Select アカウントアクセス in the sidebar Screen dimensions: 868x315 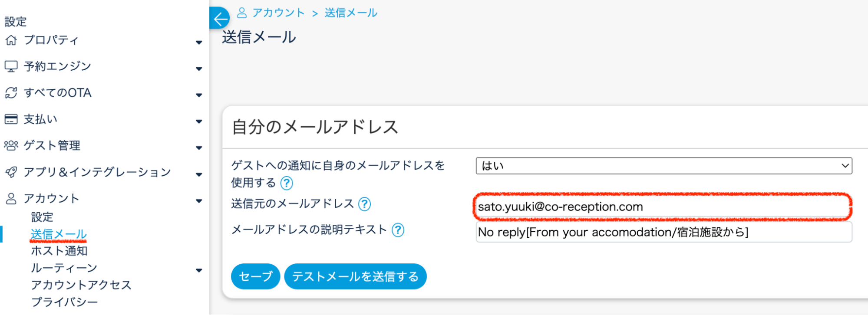(81, 285)
